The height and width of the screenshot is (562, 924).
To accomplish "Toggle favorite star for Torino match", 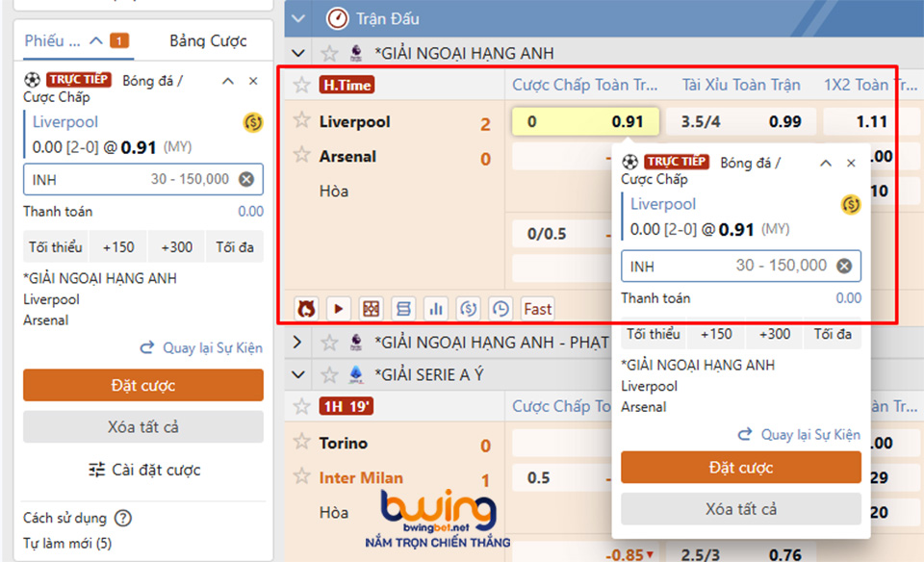I will click(302, 406).
